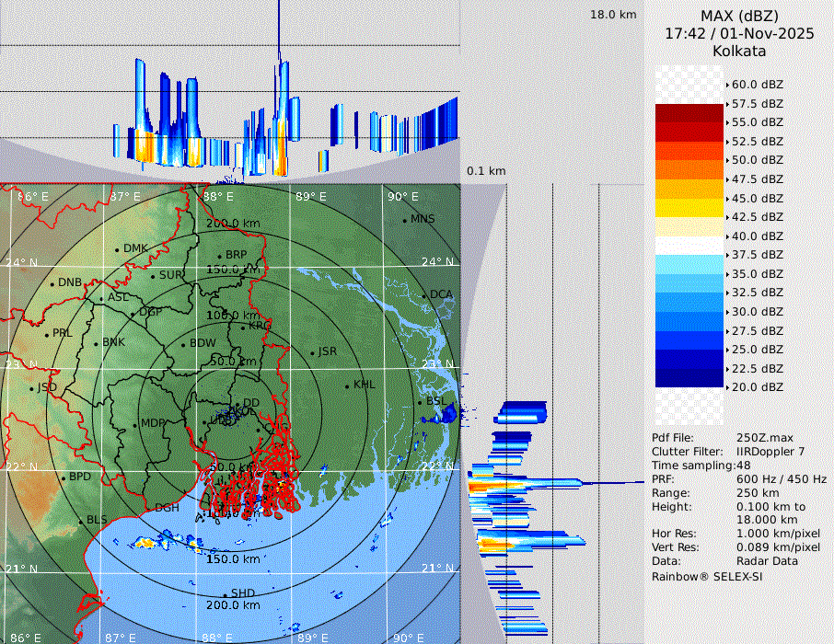
Task: Select the DMK station dot
Action: click(x=118, y=249)
